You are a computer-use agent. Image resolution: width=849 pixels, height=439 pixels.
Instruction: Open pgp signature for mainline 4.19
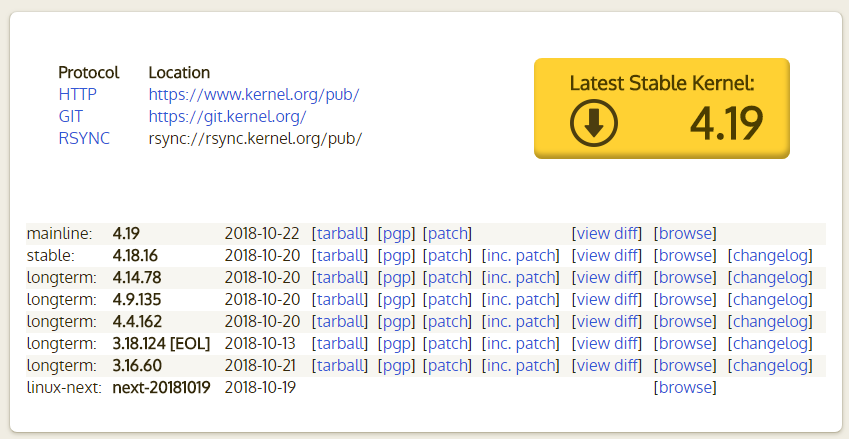[396, 234]
